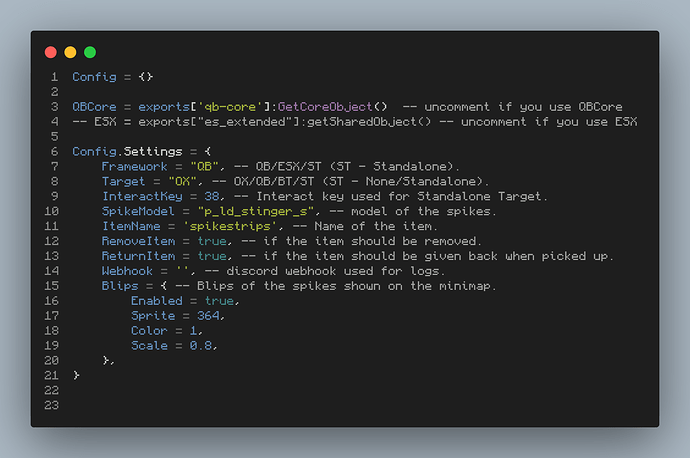Screen dimensions: 690x458
Task: Click the Enabled true value under Blips
Action: tap(219, 301)
